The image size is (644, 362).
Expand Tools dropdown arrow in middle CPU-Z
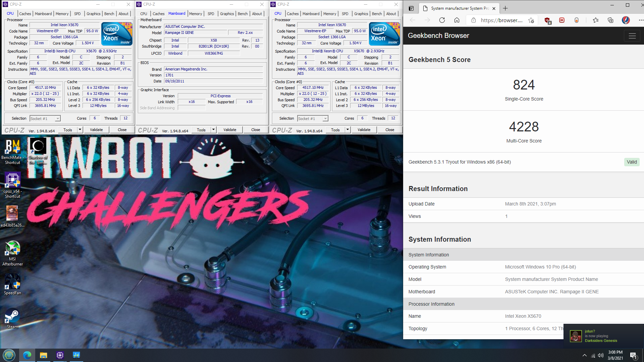pyautogui.click(x=213, y=130)
